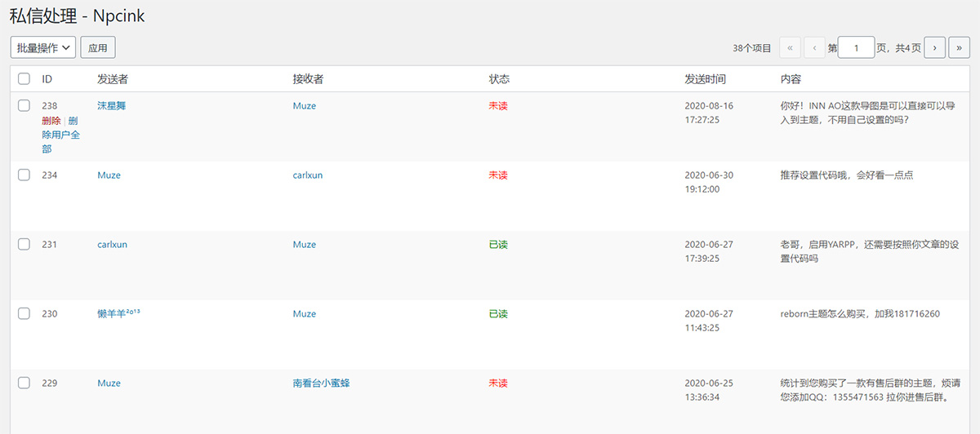The image size is (980, 434).
Task: Click the current page number field
Action: pyautogui.click(x=857, y=48)
